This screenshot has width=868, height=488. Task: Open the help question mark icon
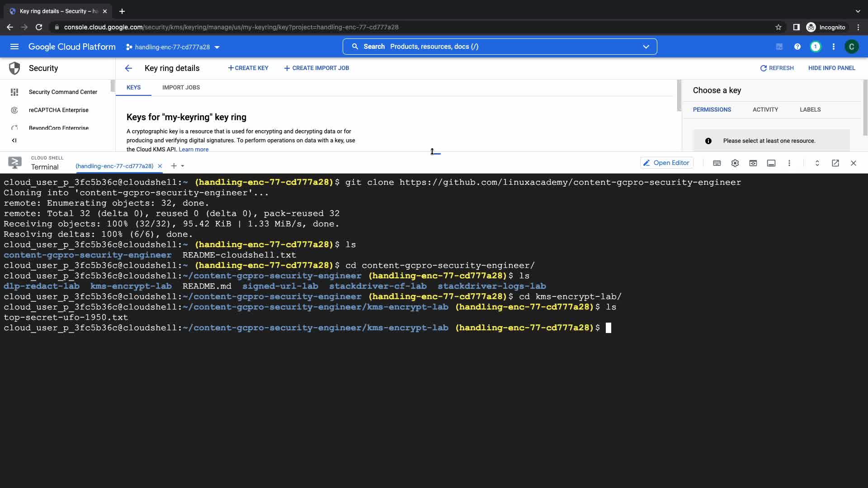[x=797, y=47]
